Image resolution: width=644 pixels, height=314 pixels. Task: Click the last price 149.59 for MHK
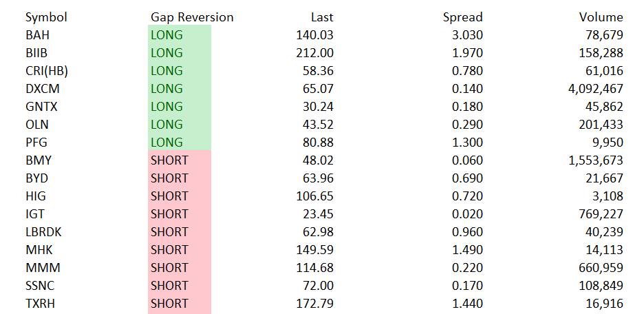(317, 250)
